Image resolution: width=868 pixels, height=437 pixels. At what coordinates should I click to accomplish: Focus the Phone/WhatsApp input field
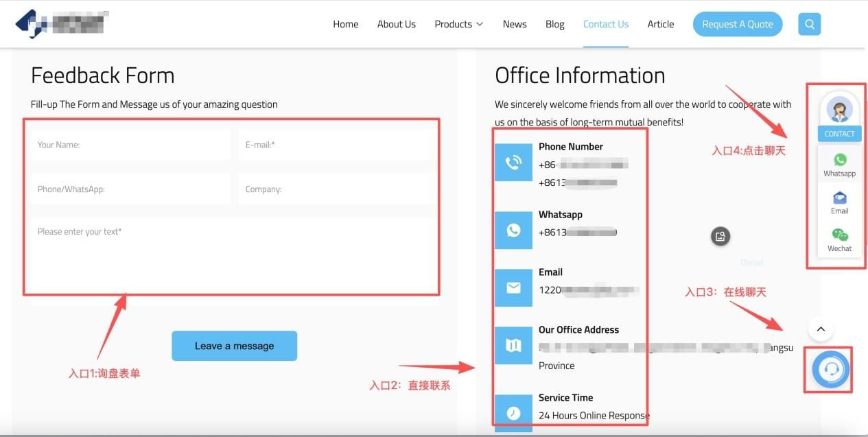pyautogui.click(x=130, y=189)
